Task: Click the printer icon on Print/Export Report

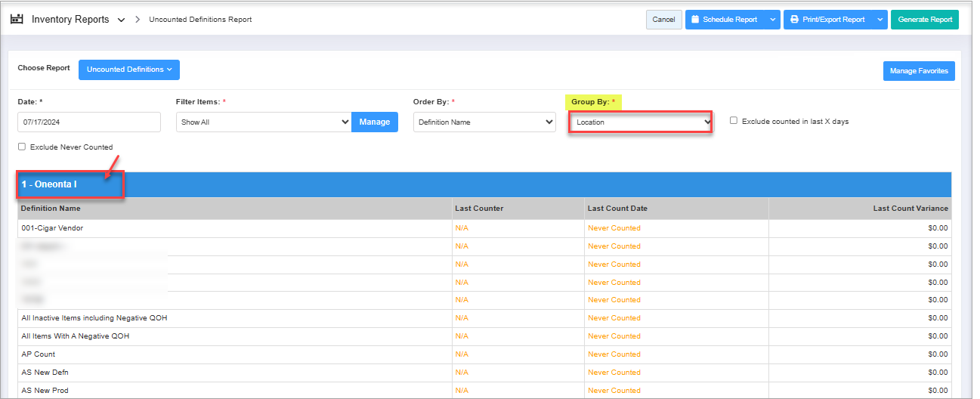Action: click(794, 20)
